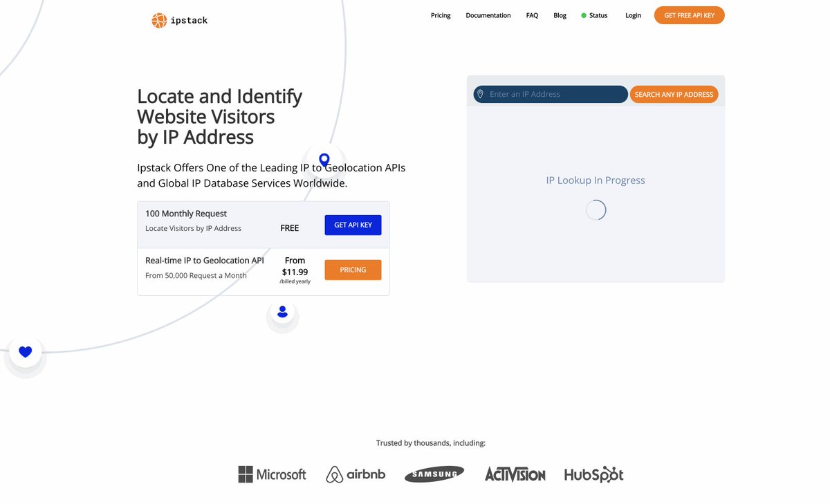The width and height of the screenshot is (830, 504).
Task: Click the location pin icon in IP field
Action: 481,94
